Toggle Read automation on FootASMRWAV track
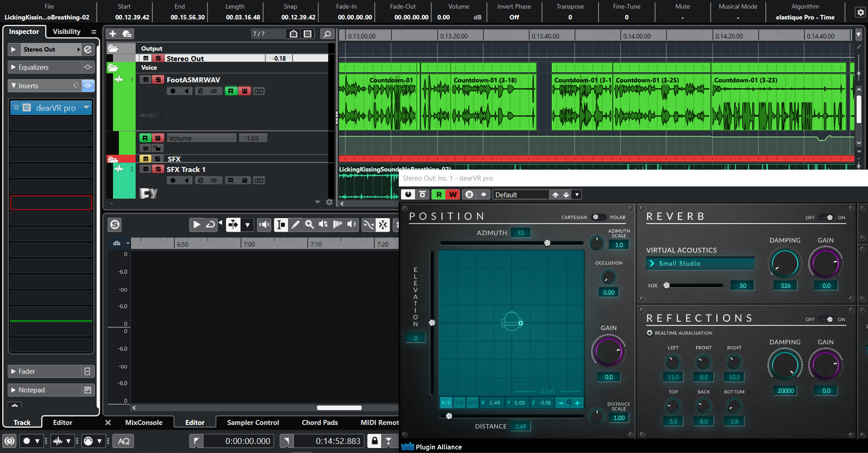This screenshot has width=868, height=453. (231, 91)
